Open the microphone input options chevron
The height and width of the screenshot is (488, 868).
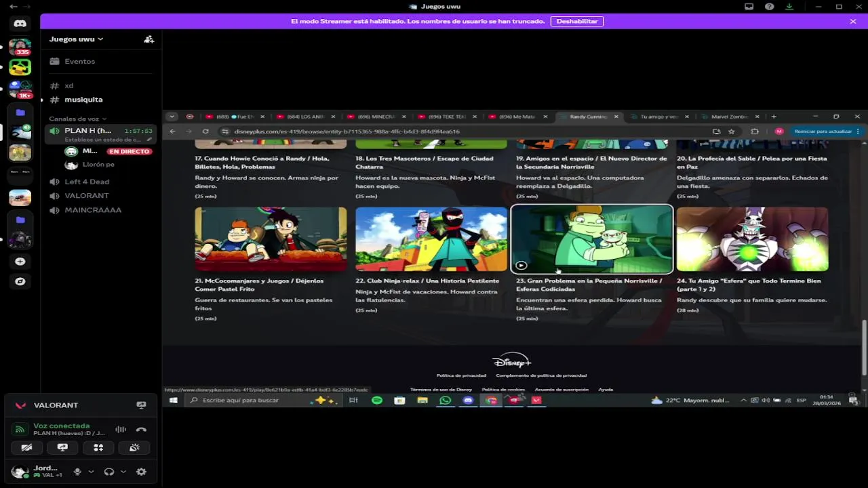tap(91, 472)
